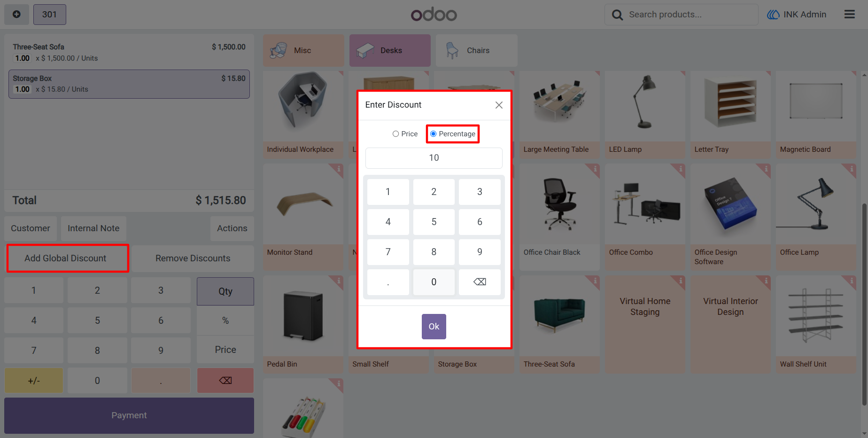Delete last digit with popup backspace icon
Viewport: 868px width, 438px height.
480,282
